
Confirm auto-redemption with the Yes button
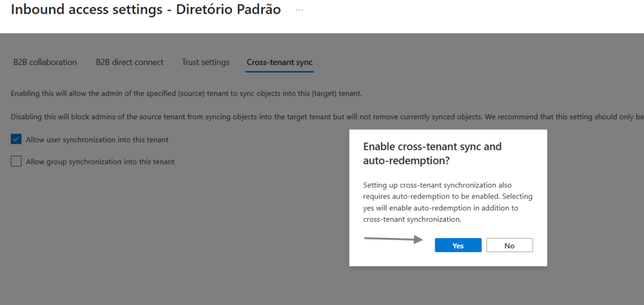458,245
